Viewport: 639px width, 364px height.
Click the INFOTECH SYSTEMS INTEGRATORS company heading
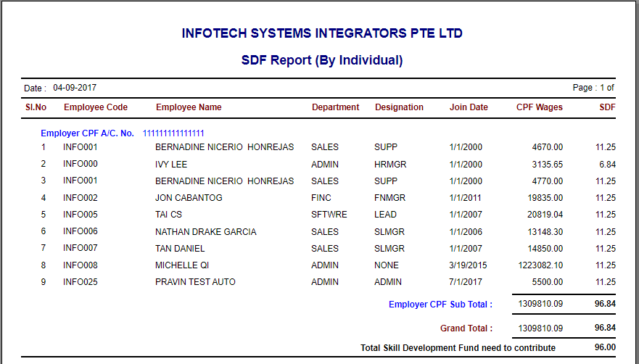pos(322,33)
